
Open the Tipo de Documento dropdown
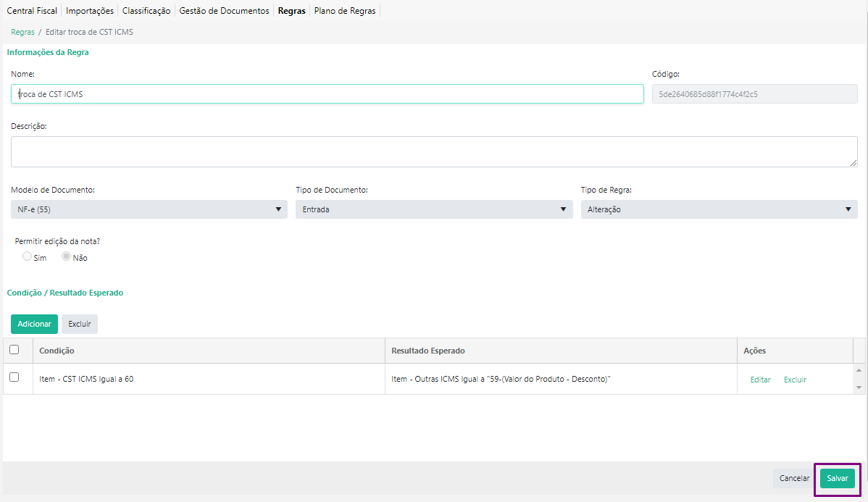click(x=433, y=209)
